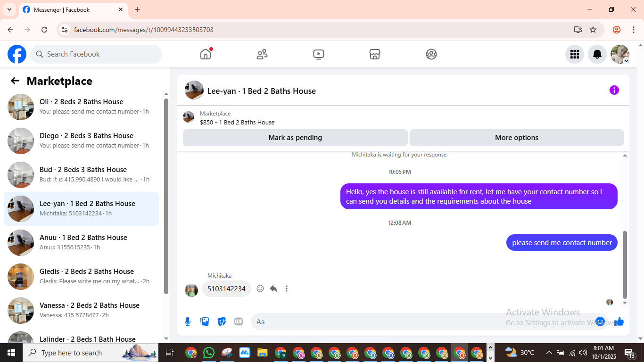Open Task View on the taskbar
The width and height of the screenshot is (644, 362).
click(170, 353)
